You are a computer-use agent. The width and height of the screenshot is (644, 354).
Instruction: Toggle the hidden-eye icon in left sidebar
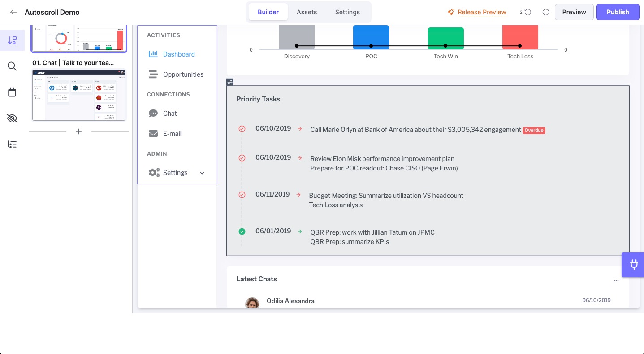point(12,118)
